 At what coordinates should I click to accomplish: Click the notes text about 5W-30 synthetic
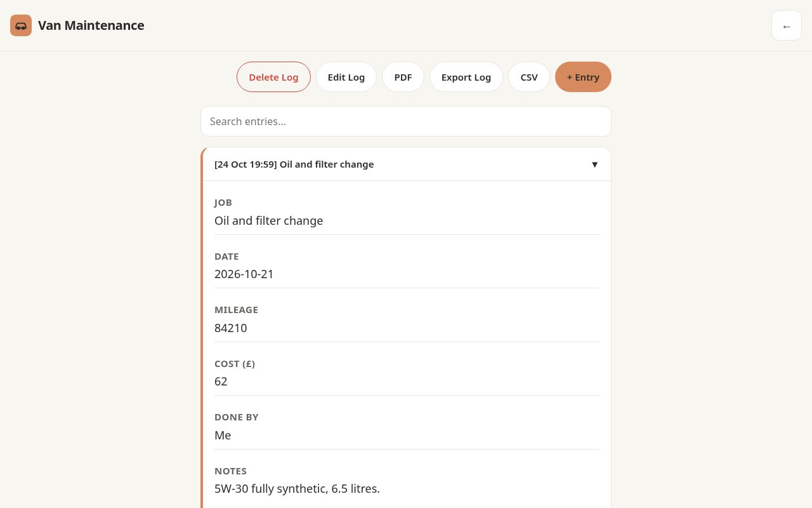pos(297,489)
